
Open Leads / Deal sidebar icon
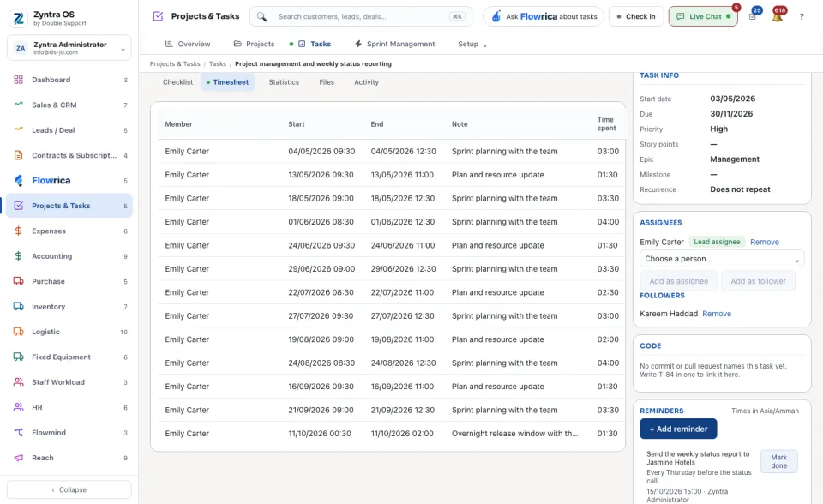[18, 129]
